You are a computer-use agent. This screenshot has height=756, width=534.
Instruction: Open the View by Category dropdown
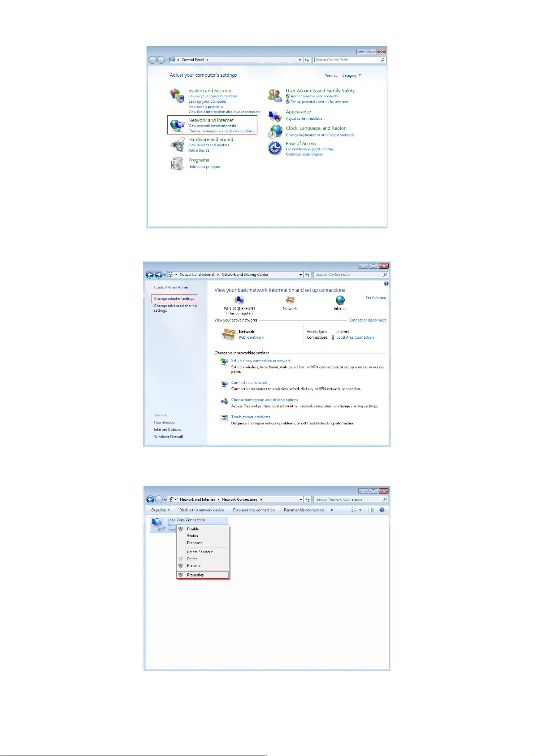coord(352,75)
